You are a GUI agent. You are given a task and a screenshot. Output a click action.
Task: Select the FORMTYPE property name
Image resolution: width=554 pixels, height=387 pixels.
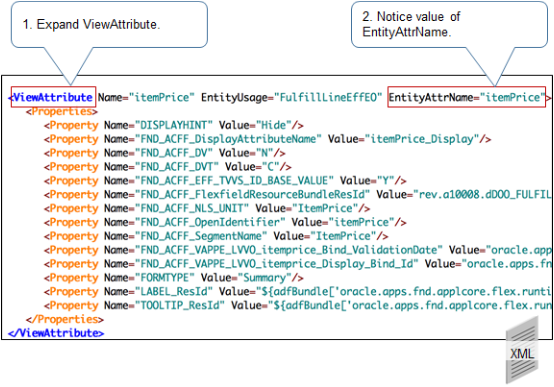[165, 277]
